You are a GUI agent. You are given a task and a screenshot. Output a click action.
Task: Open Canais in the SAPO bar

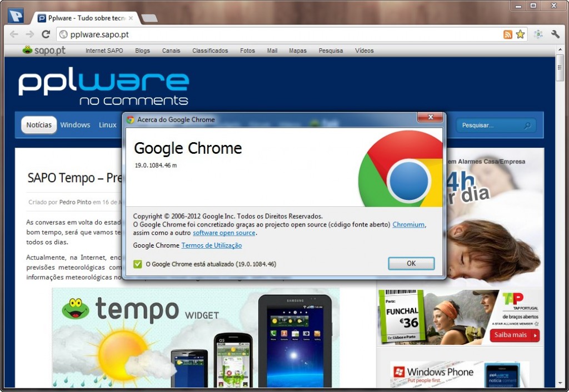(171, 51)
